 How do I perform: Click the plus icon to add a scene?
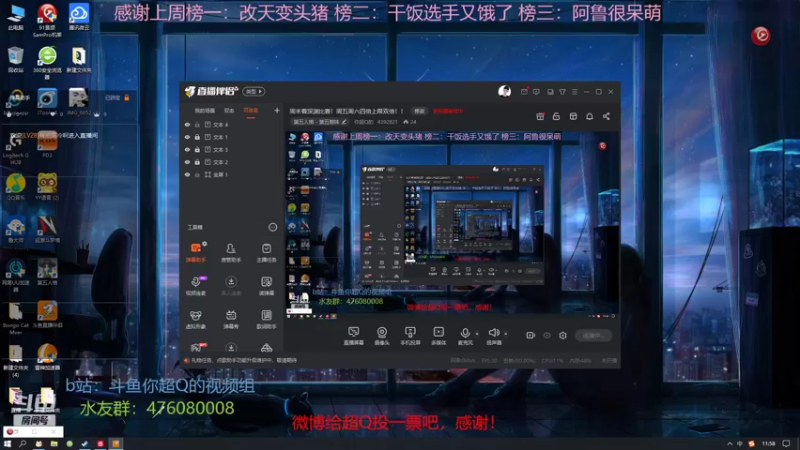pyautogui.click(x=277, y=110)
